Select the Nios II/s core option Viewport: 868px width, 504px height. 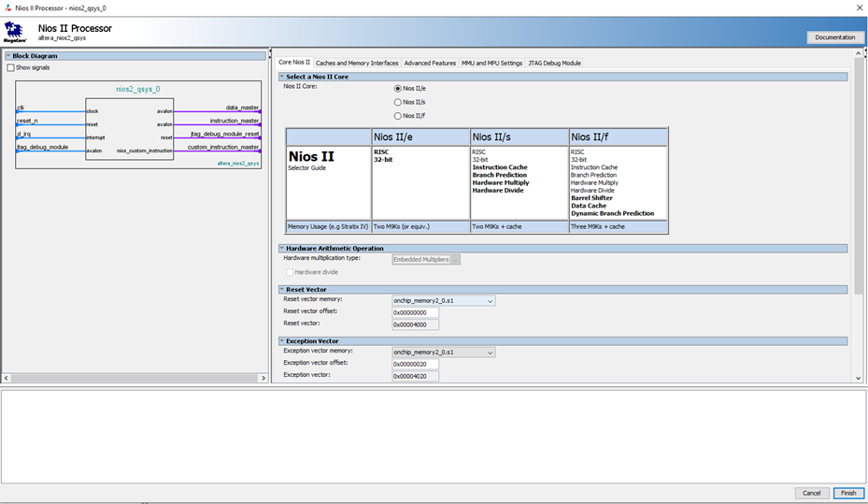(398, 102)
